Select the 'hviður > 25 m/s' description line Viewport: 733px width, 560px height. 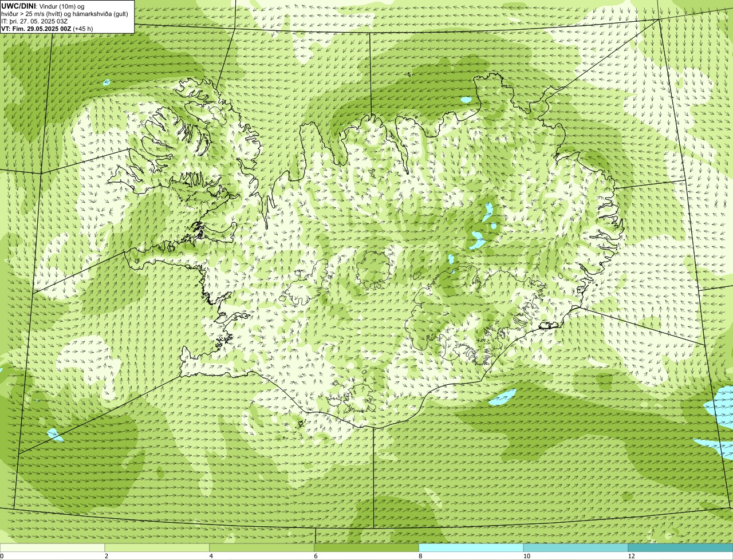point(65,13)
